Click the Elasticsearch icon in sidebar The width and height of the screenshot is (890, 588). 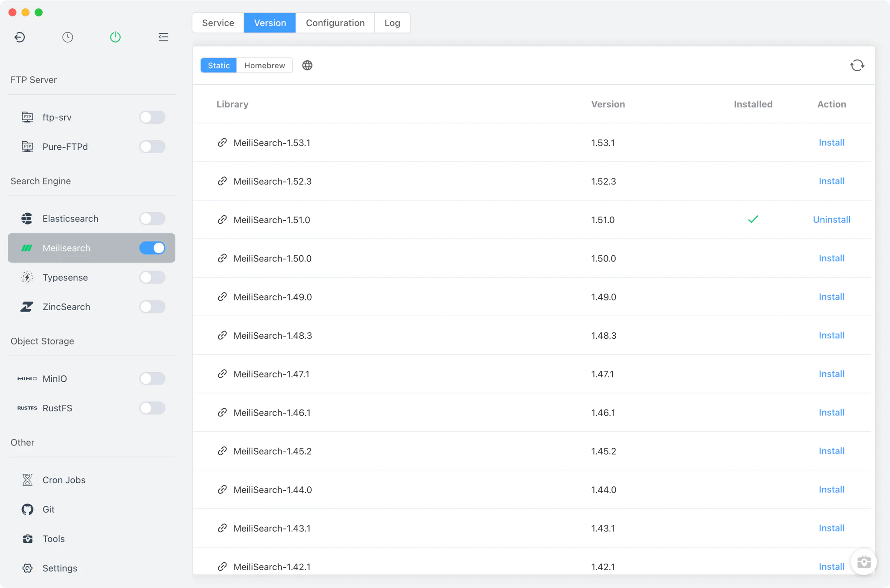click(27, 218)
